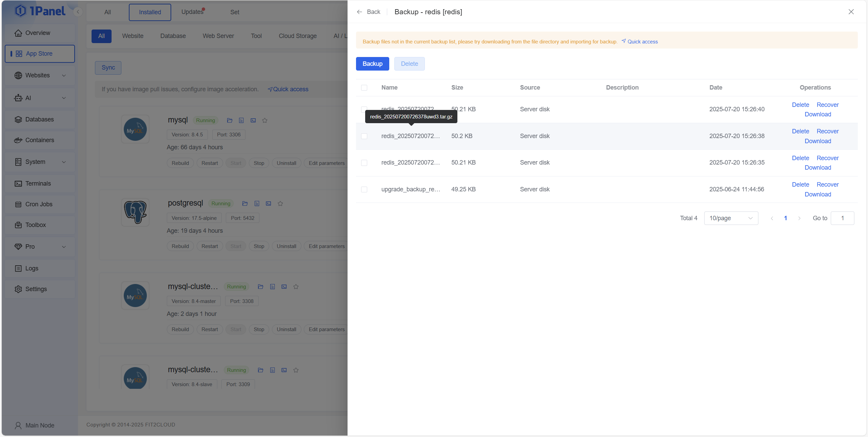Click Recover for the 15:26:40 backup
The image size is (868, 437).
[x=827, y=105]
